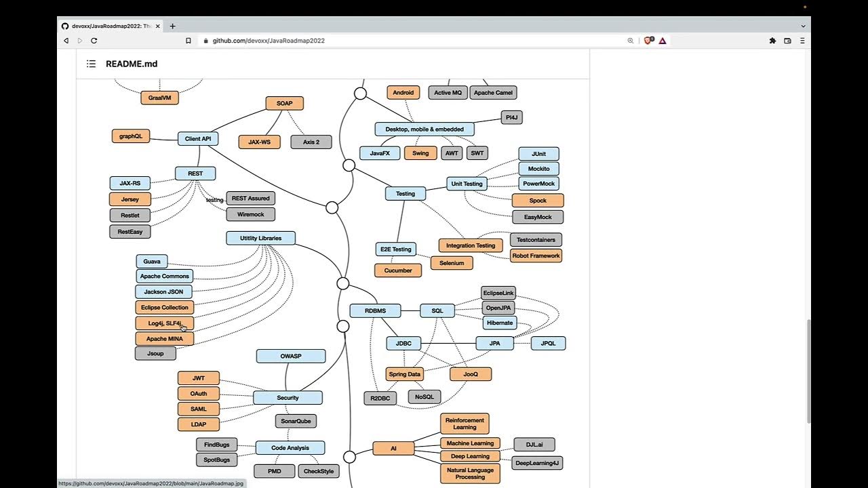Click the Spring Data node
Viewport: 868px width, 488px height.
coord(405,374)
